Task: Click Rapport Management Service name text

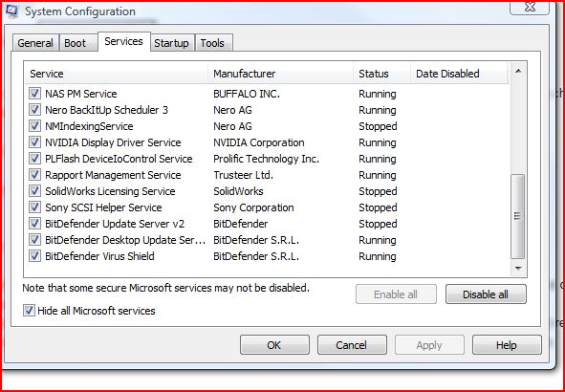Action: click(113, 175)
